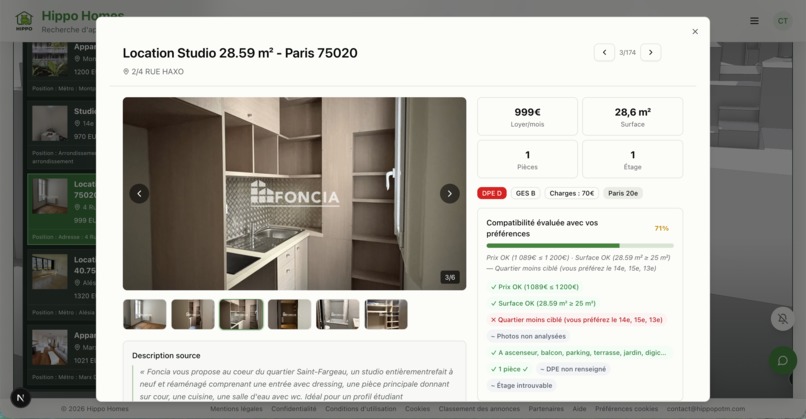
Task: Click the Hippo Homes logo icon
Action: pyautogui.click(x=24, y=21)
